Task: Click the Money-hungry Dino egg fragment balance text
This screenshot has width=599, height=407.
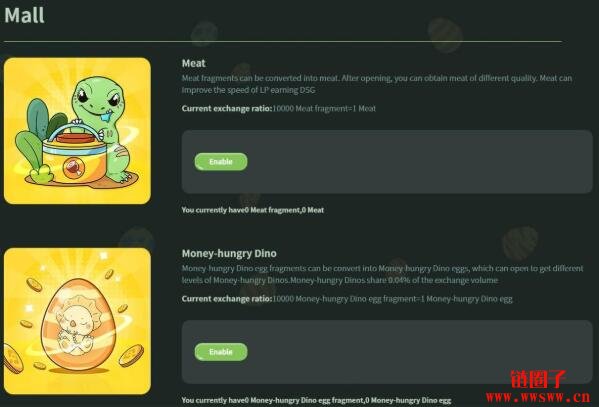Action: coord(316,400)
